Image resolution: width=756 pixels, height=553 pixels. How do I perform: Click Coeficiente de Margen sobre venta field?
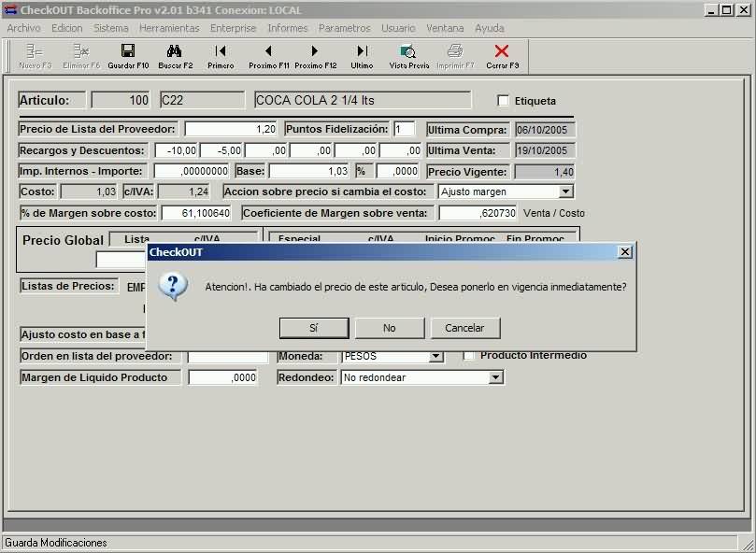point(478,213)
